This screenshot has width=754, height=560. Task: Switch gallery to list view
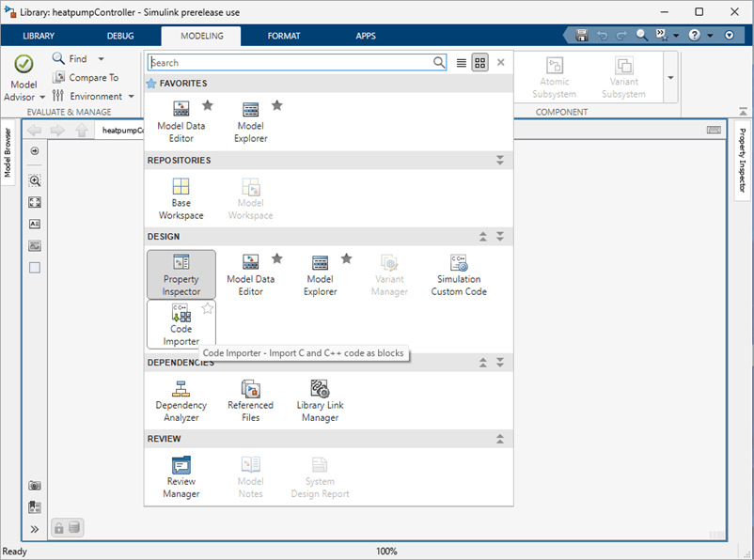click(461, 63)
